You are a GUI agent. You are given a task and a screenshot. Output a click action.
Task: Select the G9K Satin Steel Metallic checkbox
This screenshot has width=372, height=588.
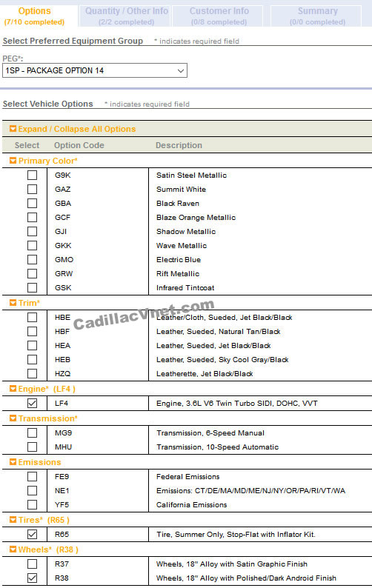pyautogui.click(x=33, y=175)
